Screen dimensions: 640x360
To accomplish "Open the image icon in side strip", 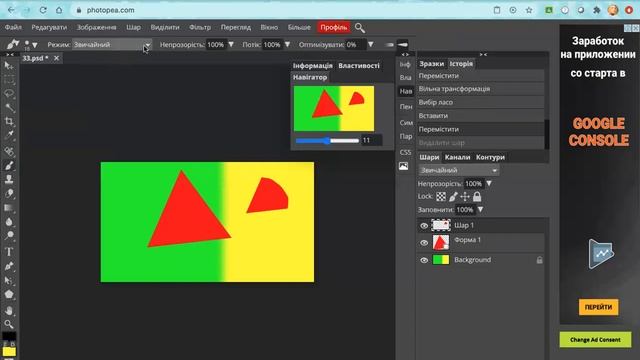I will pos(404,166).
